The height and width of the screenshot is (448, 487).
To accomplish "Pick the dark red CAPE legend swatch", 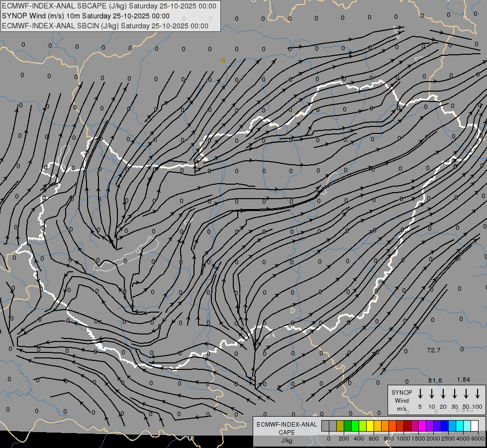I will (x=407, y=426).
